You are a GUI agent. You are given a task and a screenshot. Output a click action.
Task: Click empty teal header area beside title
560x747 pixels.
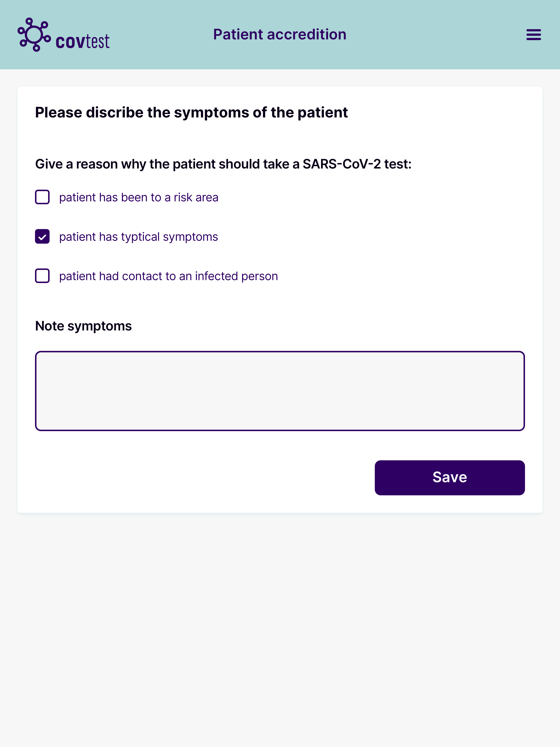(435, 34)
